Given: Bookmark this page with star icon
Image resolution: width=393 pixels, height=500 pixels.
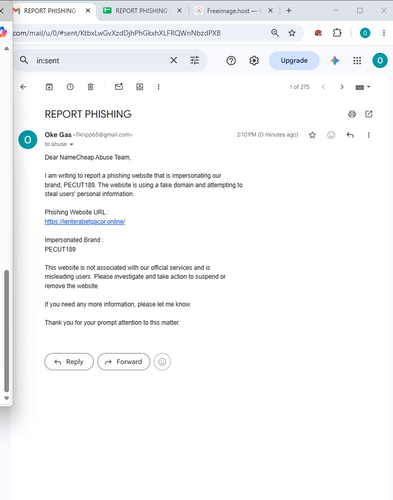Looking at the screenshot, I should [292, 33].
